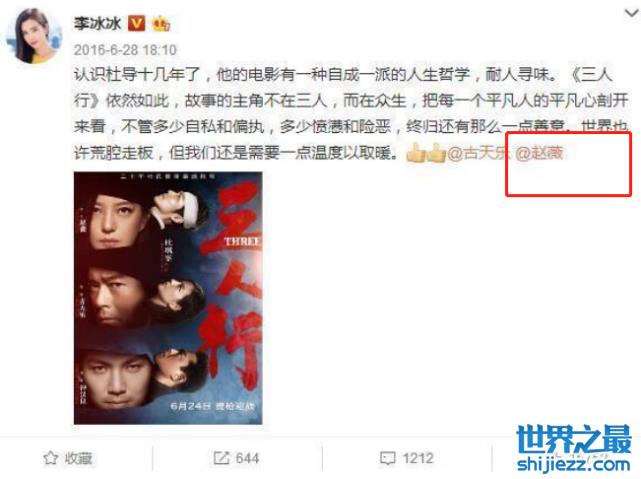Click the THREE title on poster
This screenshot has width=641, height=479.
click(242, 242)
